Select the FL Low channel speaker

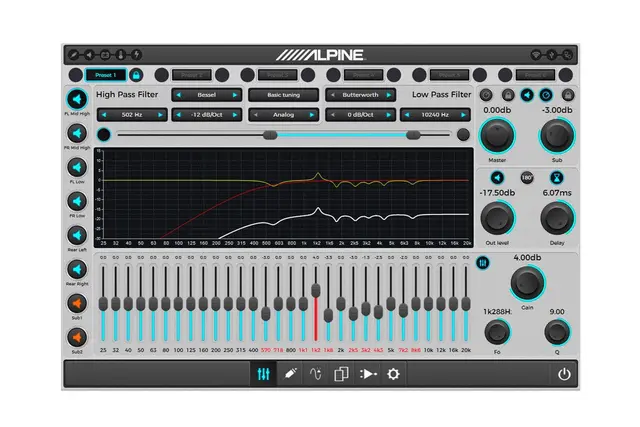tap(77, 167)
